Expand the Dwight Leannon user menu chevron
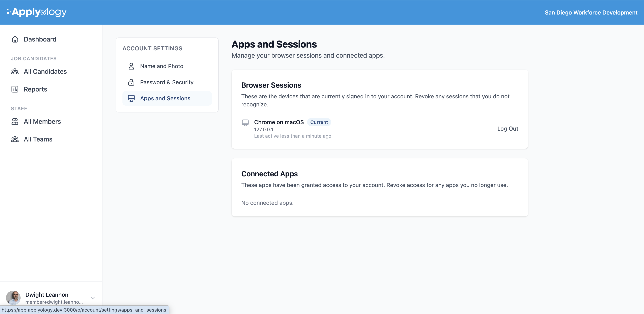The height and width of the screenshot is (314, 644). (x=93, y=298)
